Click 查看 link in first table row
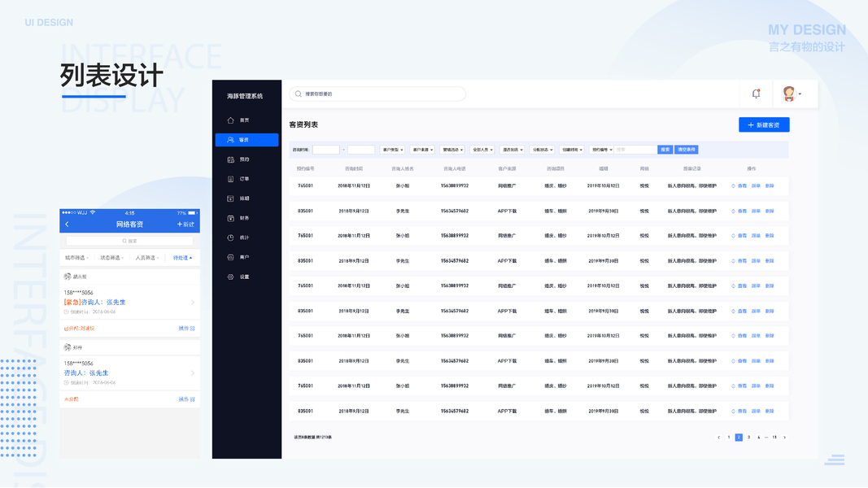The height and width of the screenshot is (488, 868). point(742,186)
